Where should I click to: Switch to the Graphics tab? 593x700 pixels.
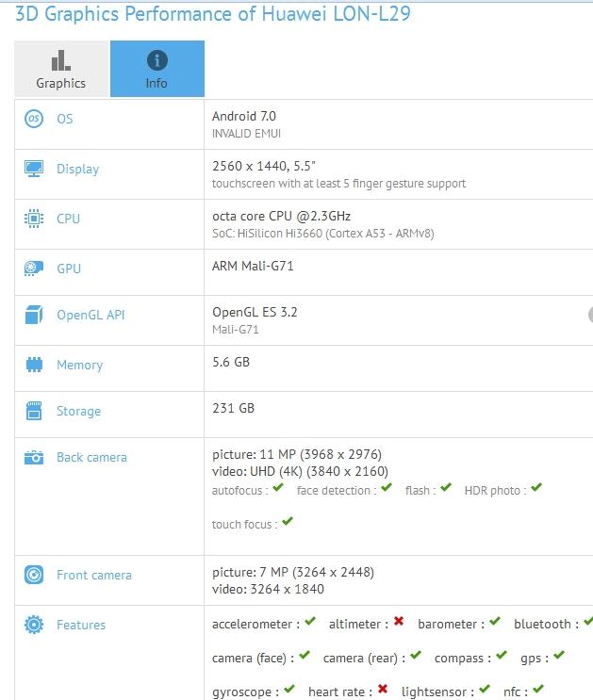61,68
